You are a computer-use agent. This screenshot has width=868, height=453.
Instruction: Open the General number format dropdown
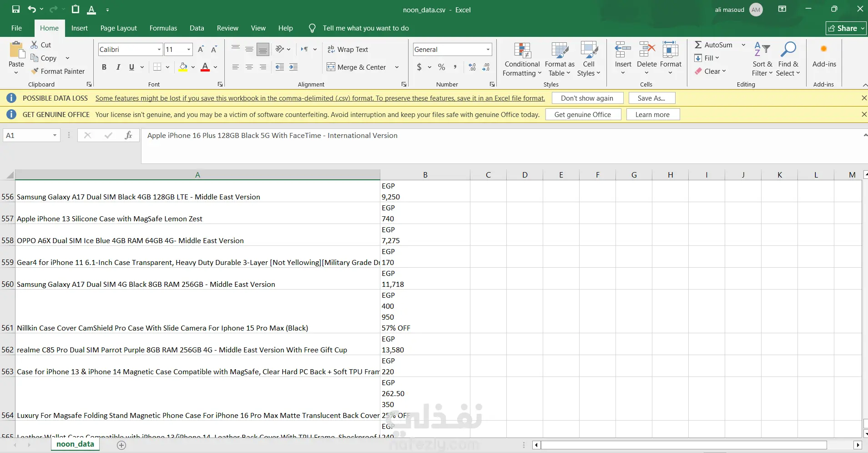click(x=488, y=49)
